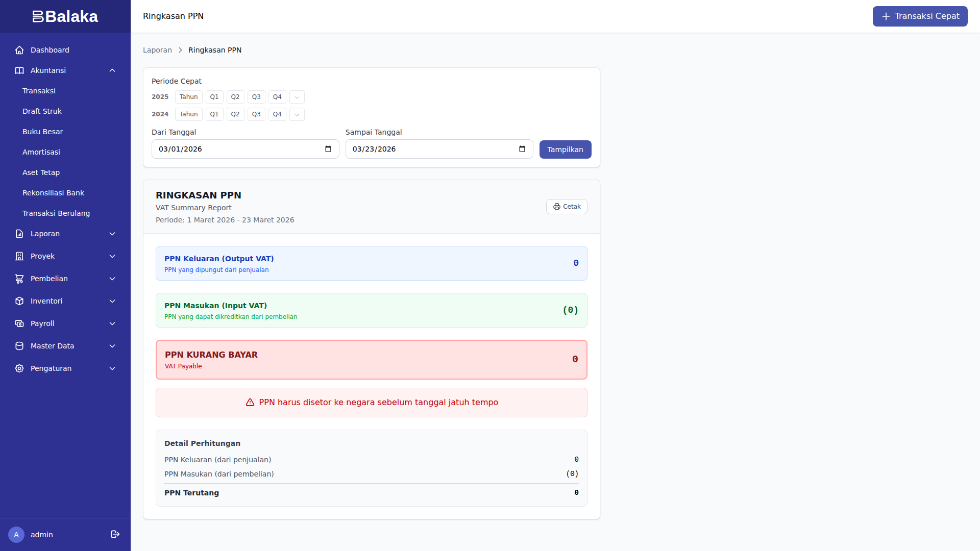
Task: Click the Dashboard home icon
Action: pyautogui.click(x=19, y=50)
